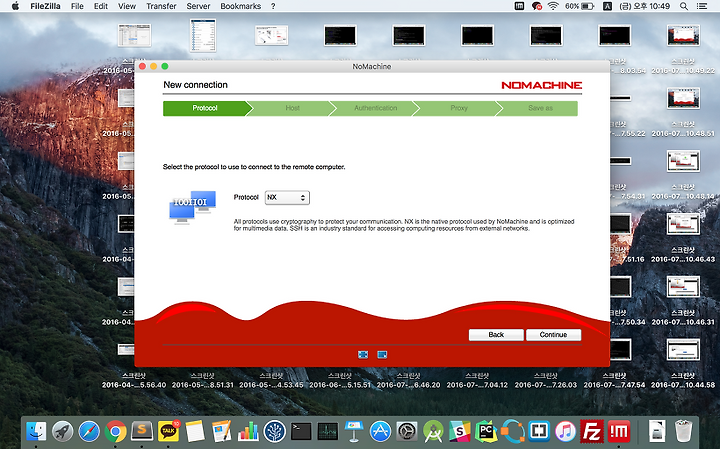Open the Transfer menu
This screenshot has height=449, width=720.
[x=161, y=6]
